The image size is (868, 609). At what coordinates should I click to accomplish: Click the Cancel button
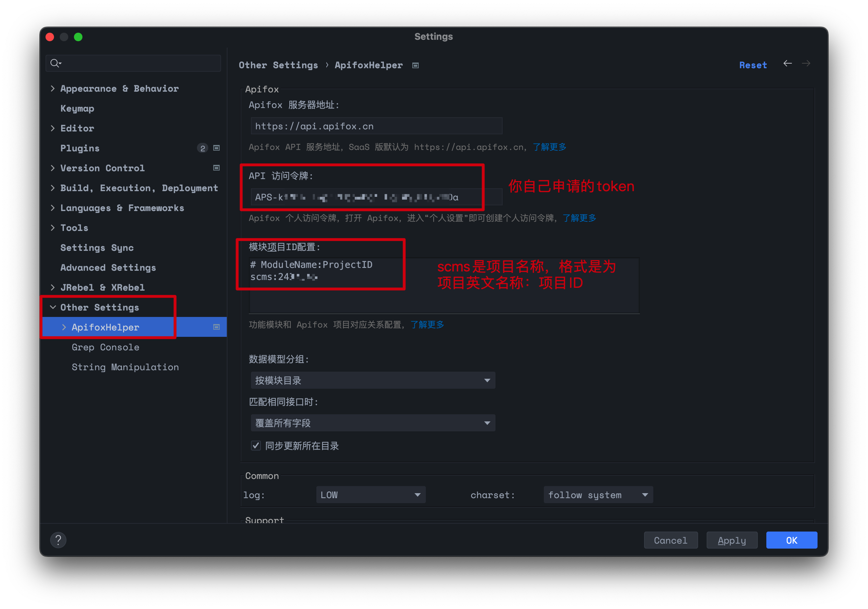[x=670, y=540]
